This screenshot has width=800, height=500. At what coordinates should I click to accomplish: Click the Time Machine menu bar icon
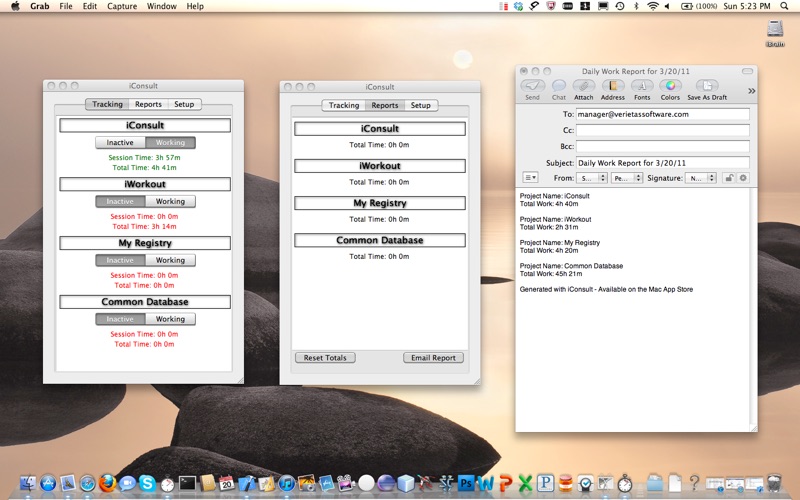620,6
